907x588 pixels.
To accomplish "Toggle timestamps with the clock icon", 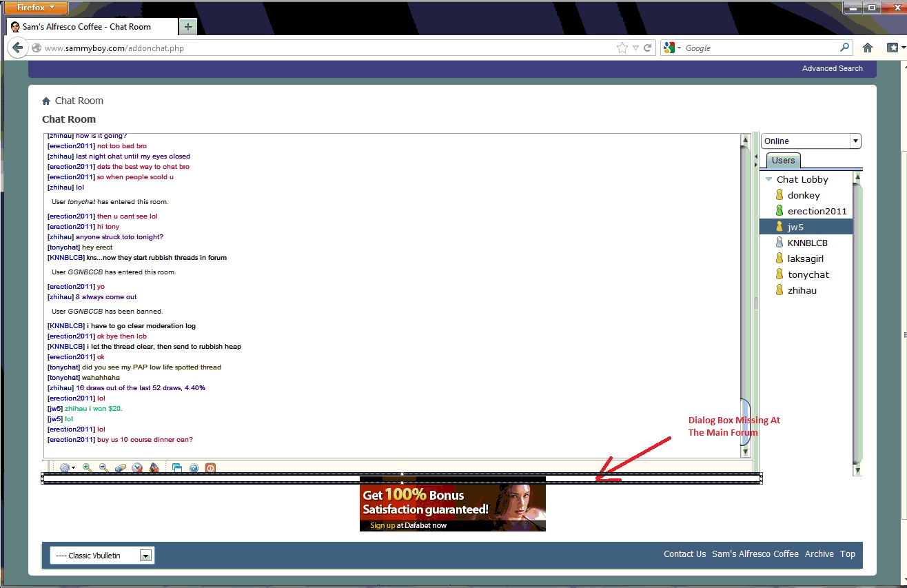I will 137,467.
